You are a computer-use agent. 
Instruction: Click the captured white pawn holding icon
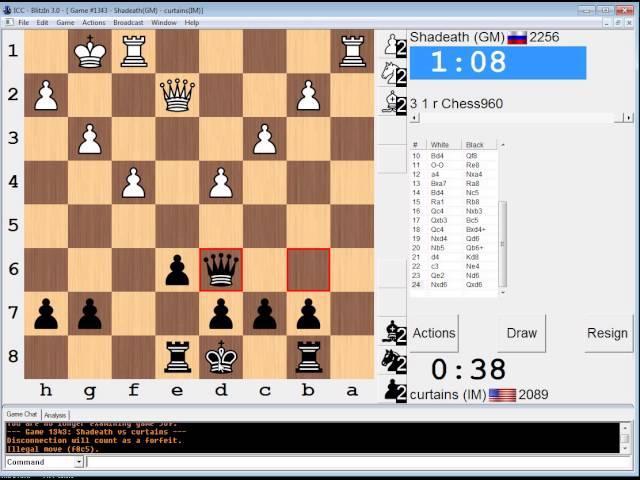pos(393,44)
